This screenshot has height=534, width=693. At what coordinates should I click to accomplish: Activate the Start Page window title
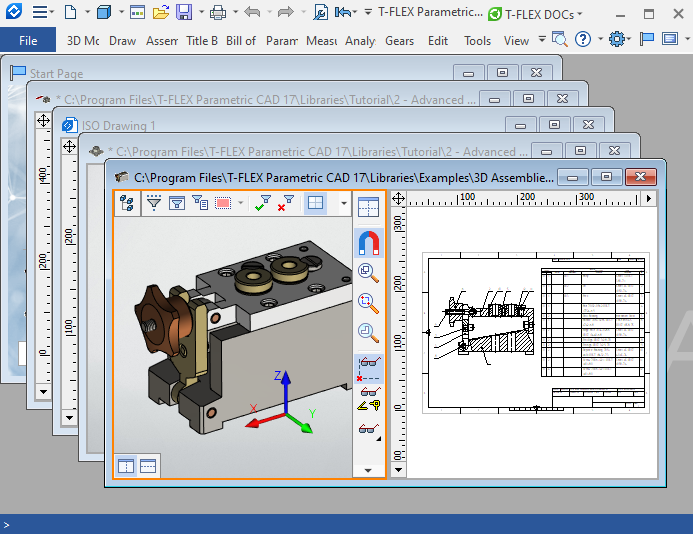(x=56, y=73)
